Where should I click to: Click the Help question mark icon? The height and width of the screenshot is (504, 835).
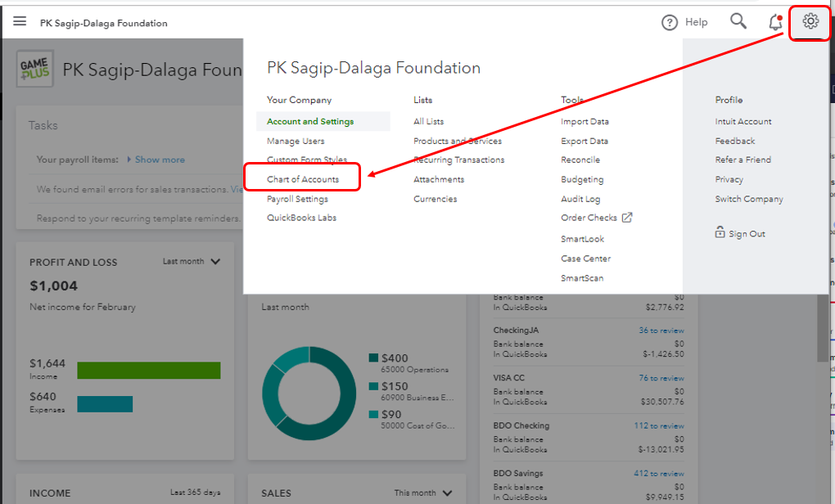670,22
